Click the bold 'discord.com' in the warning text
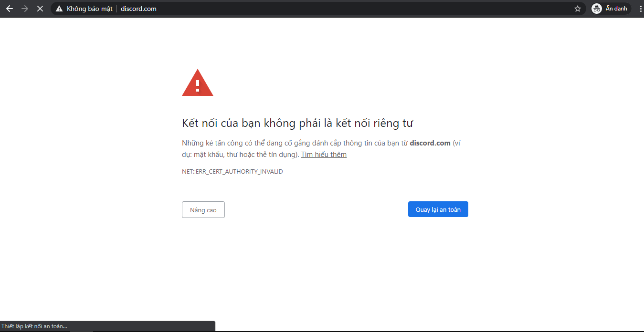The height and width of the screenshot is (332, 644). 430,143
